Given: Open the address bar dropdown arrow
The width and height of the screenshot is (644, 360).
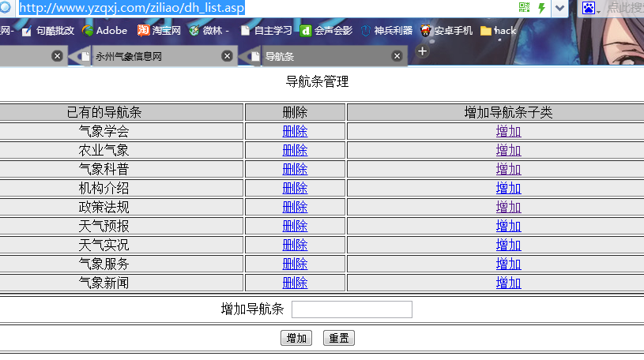Looking at the screenshot, I should point(559,8).
